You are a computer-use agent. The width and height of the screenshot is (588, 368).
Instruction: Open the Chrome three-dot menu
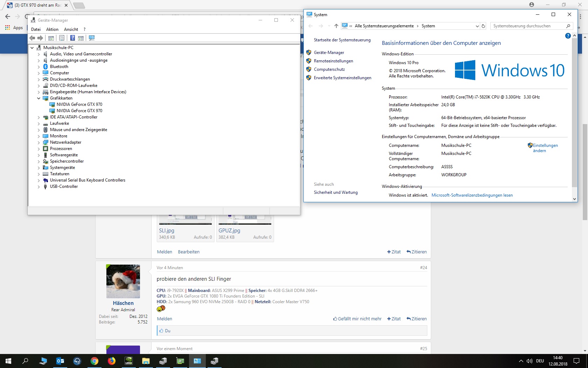click(581, 16)
